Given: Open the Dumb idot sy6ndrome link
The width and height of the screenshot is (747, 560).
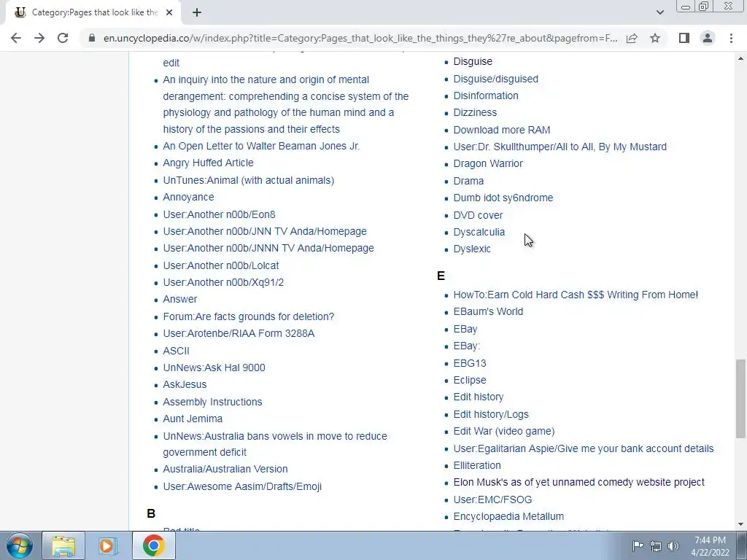Looking at the screenshot, I should [503, 198].
